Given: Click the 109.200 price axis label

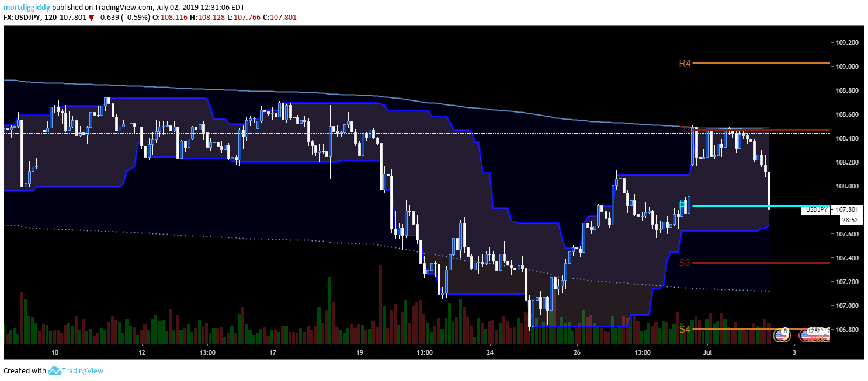Looking at the screenshot, I should tap(846, 43).
